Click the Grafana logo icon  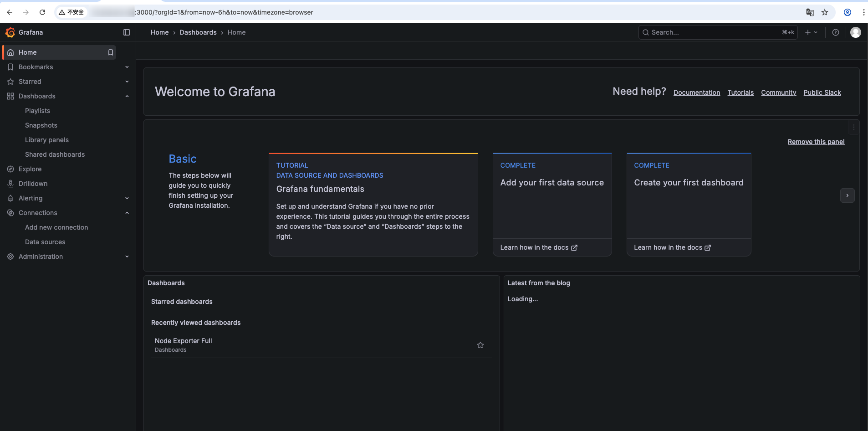pos(10,32)
